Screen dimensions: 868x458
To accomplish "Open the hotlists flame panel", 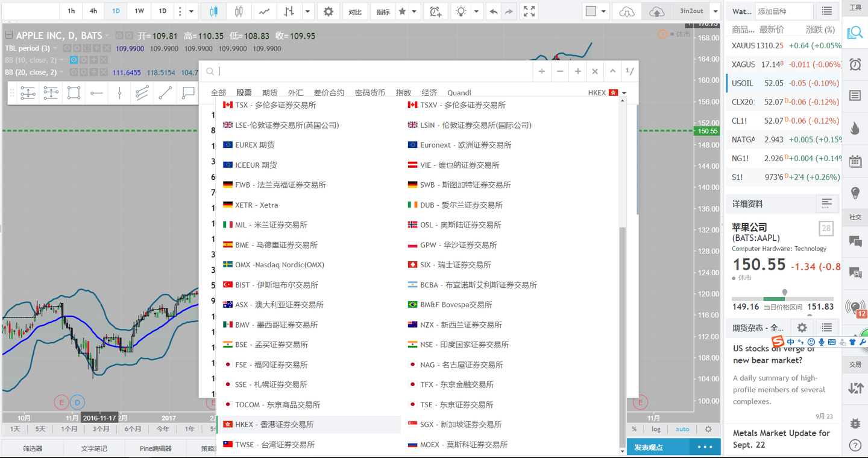I will 855,129.
